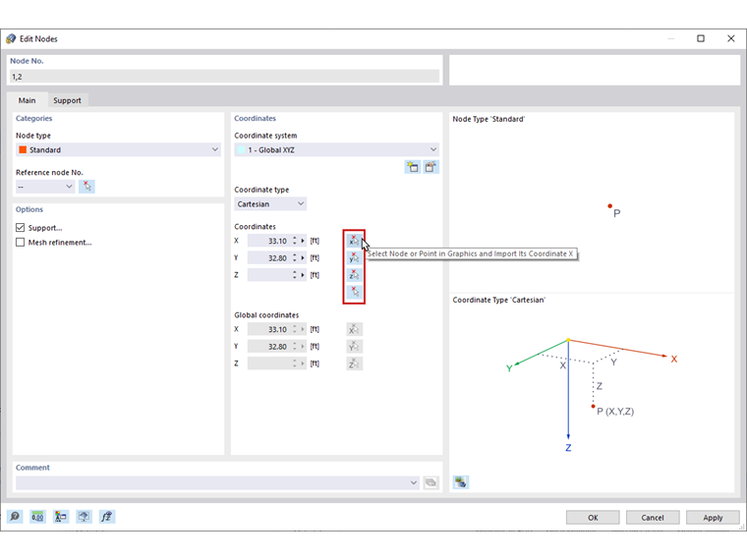
Task: Click the Cancel button
Action: (653, 518)
